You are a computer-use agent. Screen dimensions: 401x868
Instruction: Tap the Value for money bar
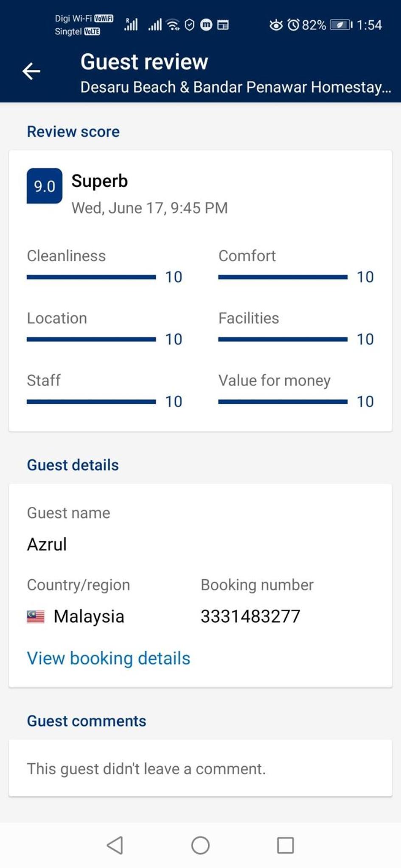pos(283,402)
